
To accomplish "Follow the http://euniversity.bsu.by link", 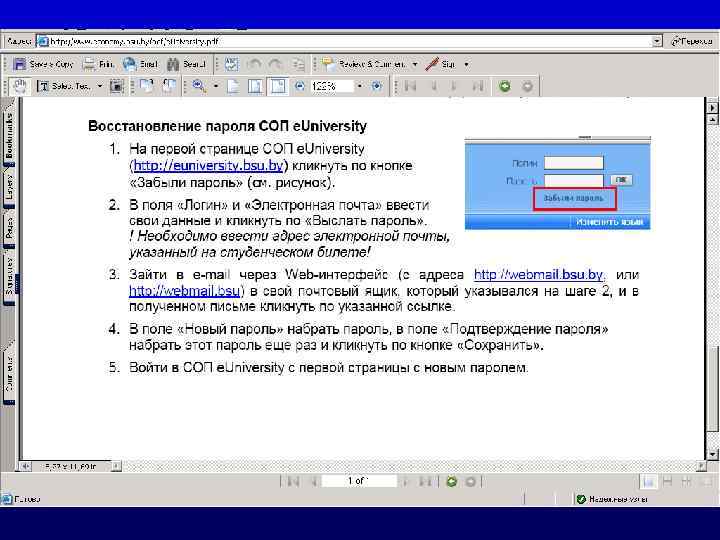I will (208, 165).
